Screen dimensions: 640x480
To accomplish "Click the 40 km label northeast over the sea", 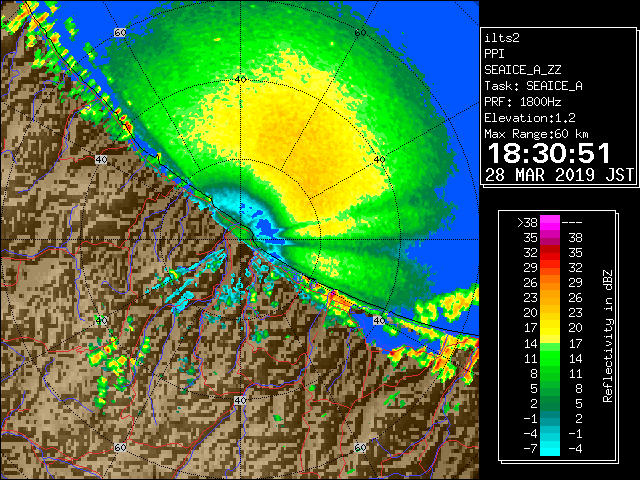I will (x=379, y=160).
